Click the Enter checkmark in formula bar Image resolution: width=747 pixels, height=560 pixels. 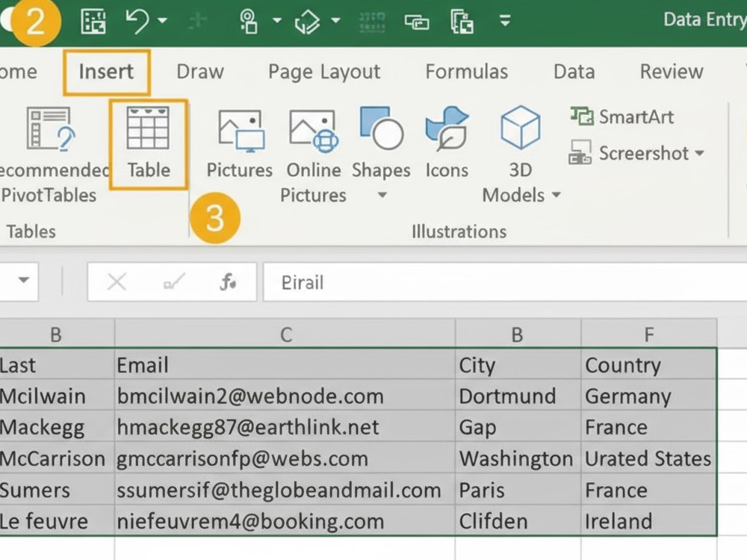click(174, 282)
